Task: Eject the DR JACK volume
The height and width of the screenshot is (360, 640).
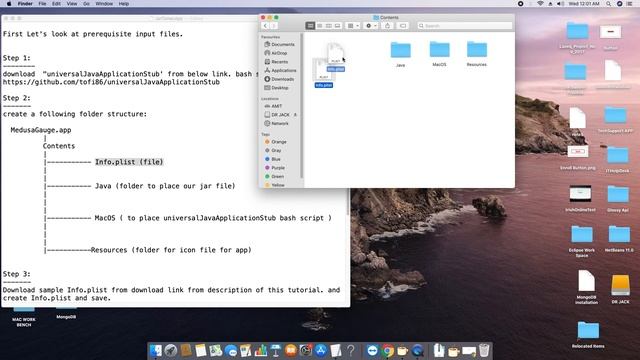Action: pyautogui.click(x=295, y=115)
